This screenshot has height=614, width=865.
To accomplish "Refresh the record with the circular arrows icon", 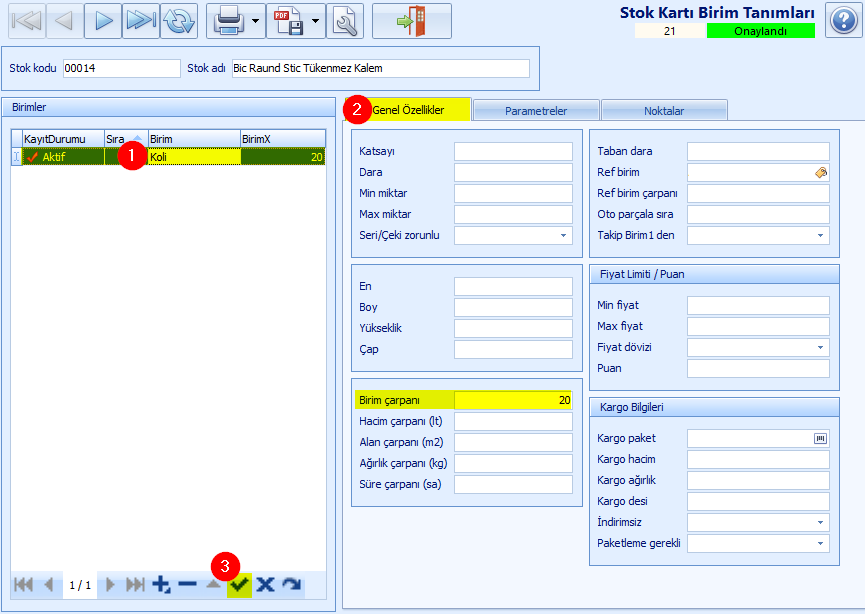I will coord(179,21).
